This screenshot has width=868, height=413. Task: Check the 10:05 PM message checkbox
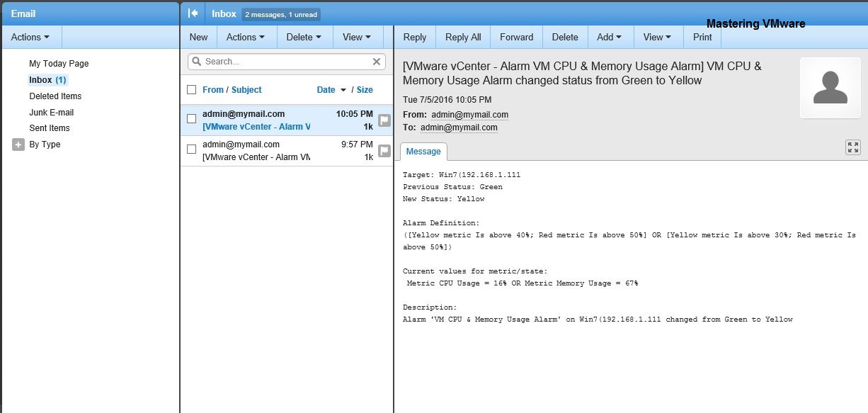click(x=191, y=119)
